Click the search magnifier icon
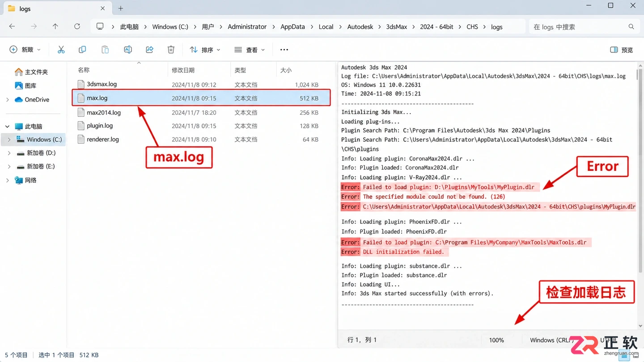Image resolution: width=644 pixels, height=362 pixels. point(631,27)
